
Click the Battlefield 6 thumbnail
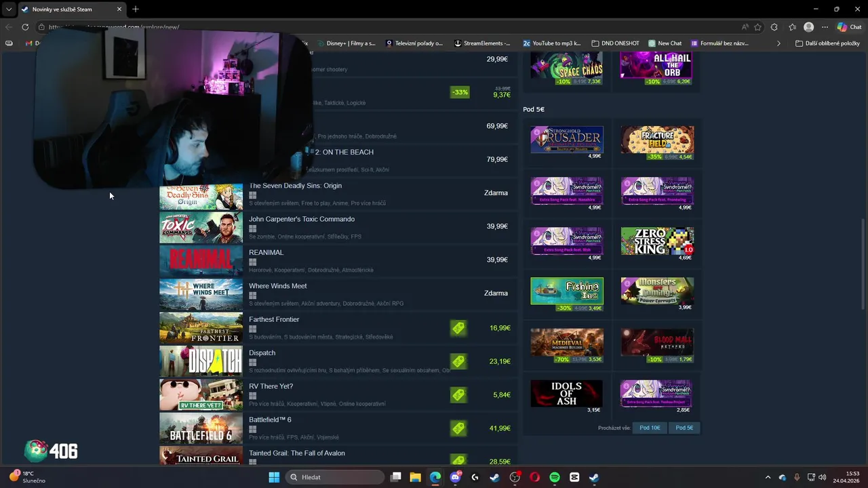tap(201, 428)
